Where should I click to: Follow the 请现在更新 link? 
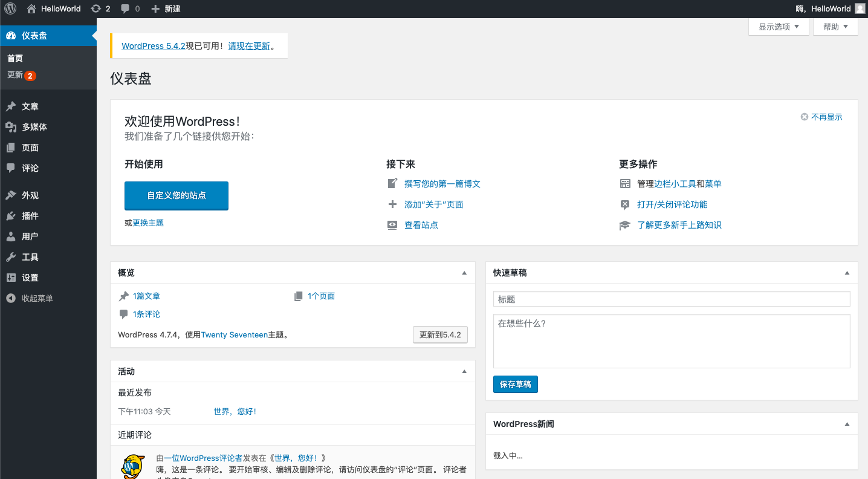point(249,46)
